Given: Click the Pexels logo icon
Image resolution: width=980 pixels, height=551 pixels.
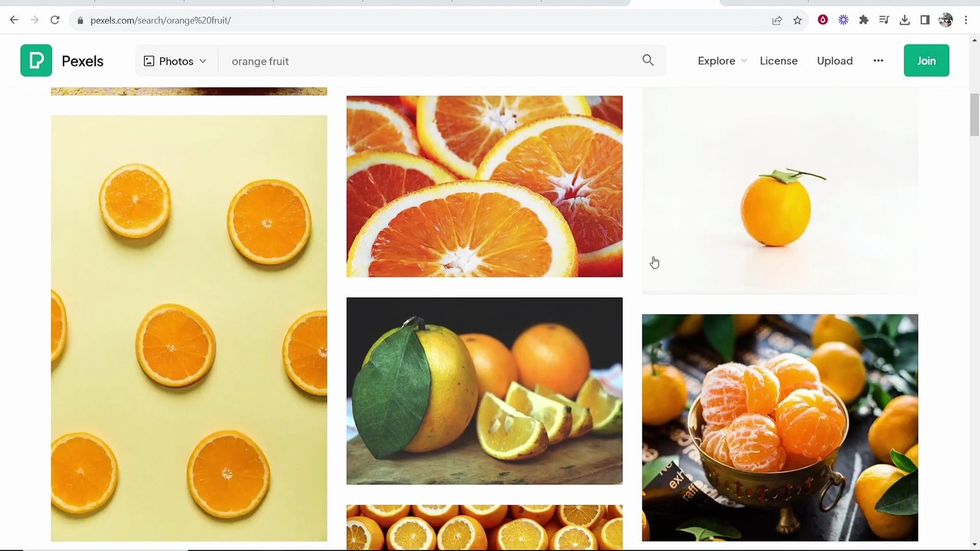Looking at the screenshot, I should tap(36, 60).
